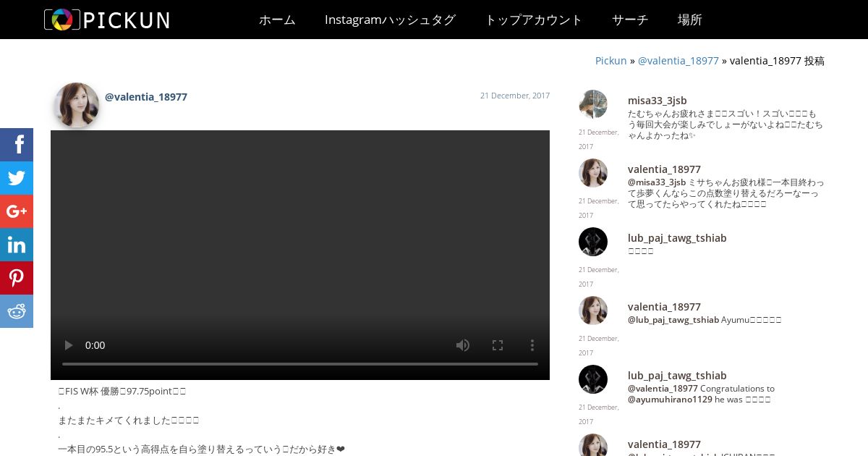Share on Pinterest sidebar icon
868x456 pixels.
point(17,278)
